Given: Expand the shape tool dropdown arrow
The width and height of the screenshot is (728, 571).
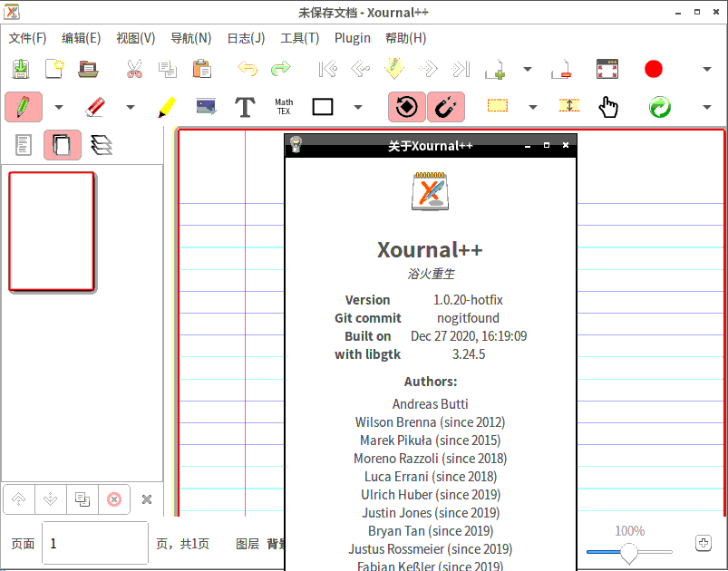Looking at the screenshot, I should pos(357,107).
